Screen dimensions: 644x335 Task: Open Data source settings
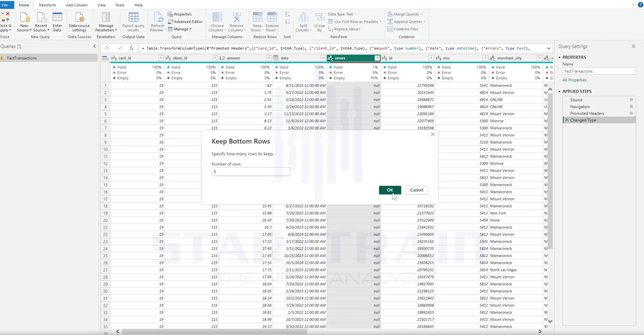pos(80,21)
